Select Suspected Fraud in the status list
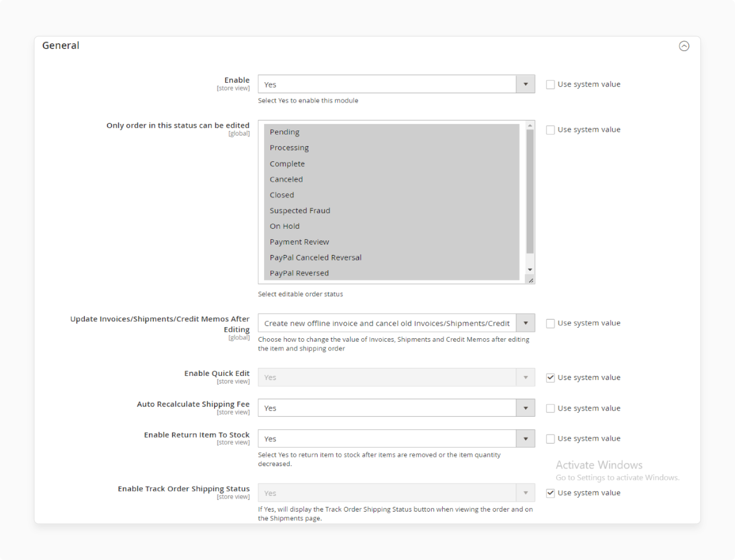 point(391,211)
